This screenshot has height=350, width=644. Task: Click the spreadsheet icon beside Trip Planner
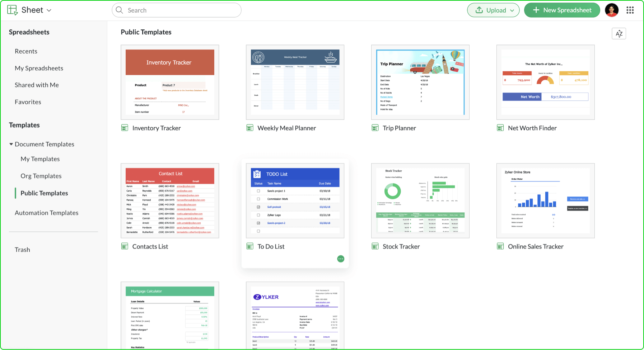(375, 128)
